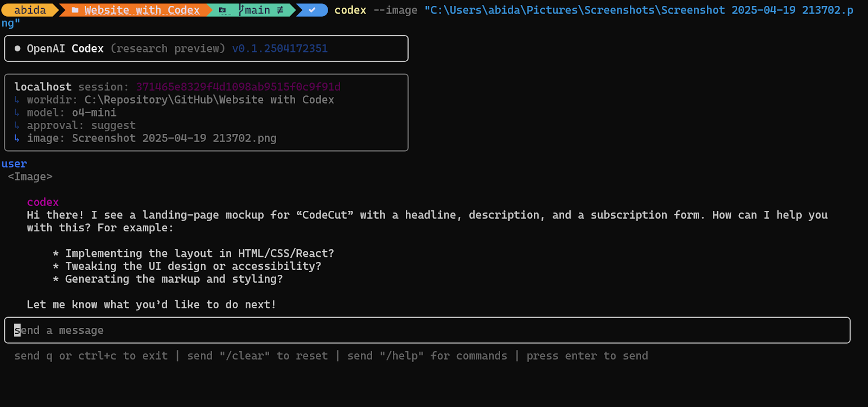
Task: Click the arrow icon before 'workdir'
Action: tap(17, 100)
